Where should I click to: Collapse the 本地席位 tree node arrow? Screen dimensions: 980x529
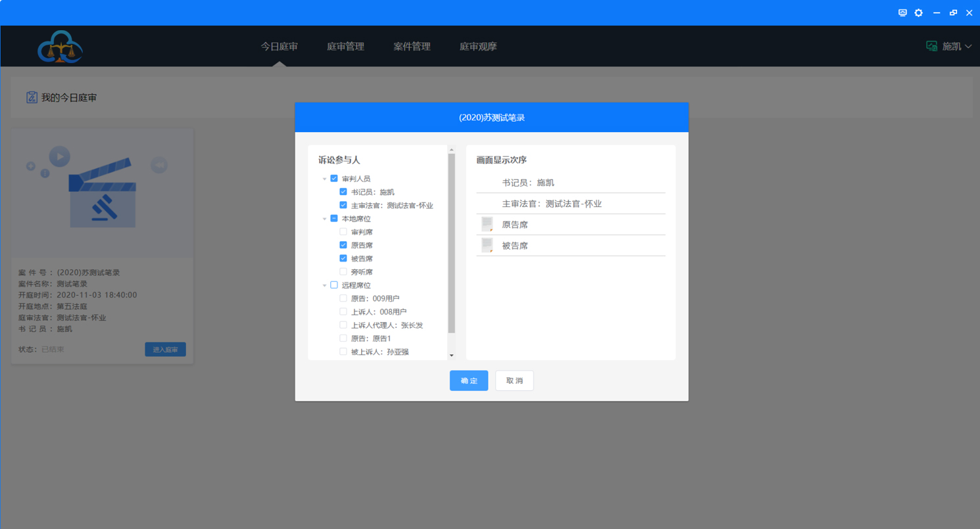[324, 219]
